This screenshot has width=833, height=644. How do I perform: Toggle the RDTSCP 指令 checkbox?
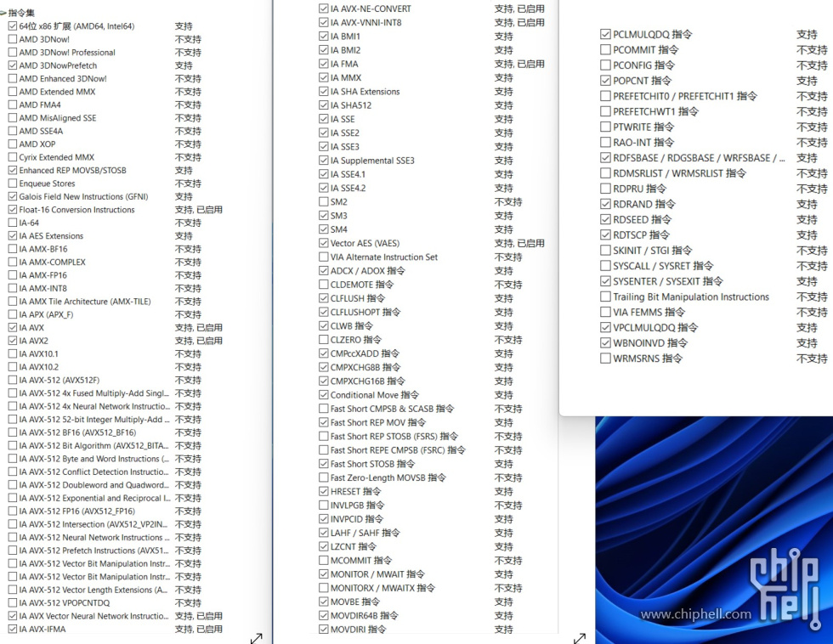pos(605,234)
